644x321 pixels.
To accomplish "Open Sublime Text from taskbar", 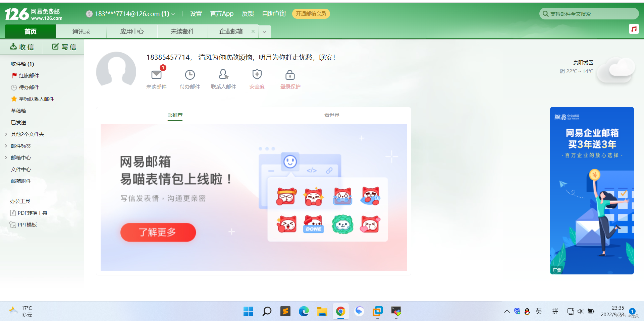I will [285, 311].
